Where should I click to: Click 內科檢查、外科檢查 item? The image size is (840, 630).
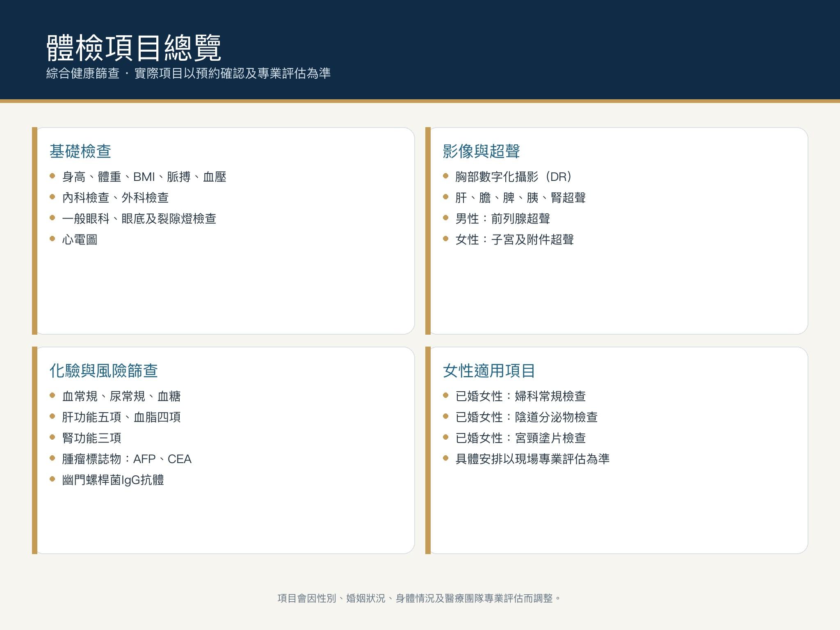(x=115, y=198)
